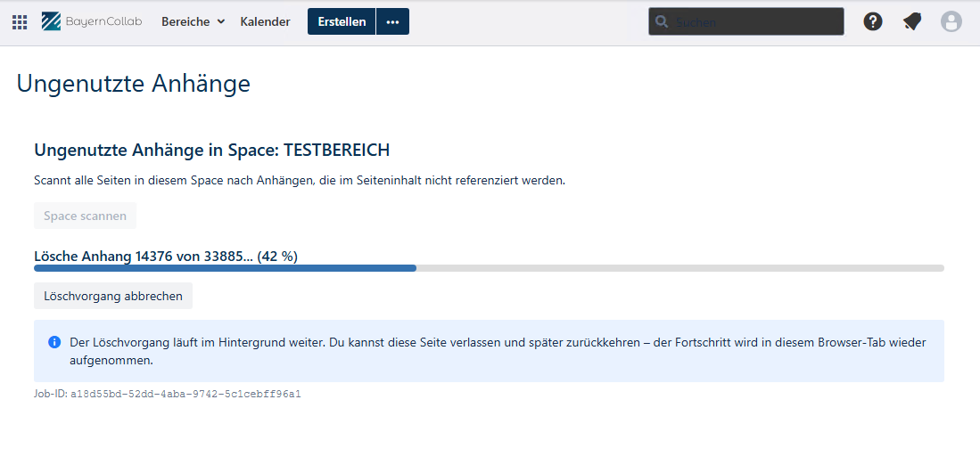Click the Bereiche chevron arrow

click(220, 22)
